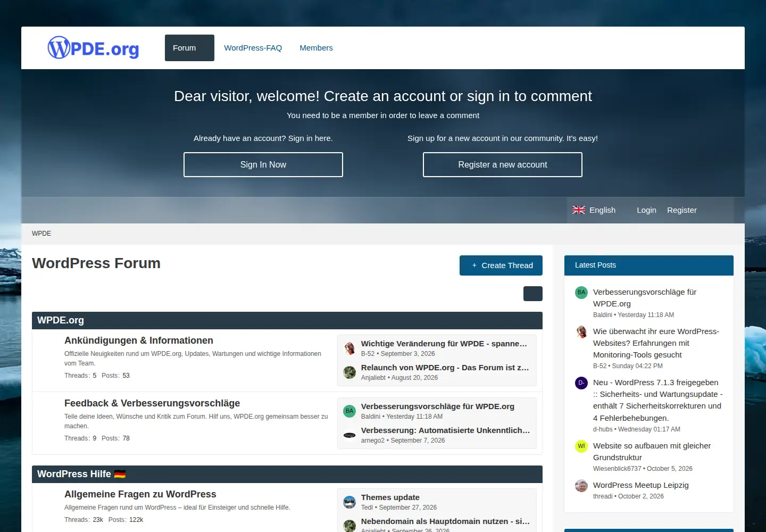The height and width of the screenshot is (532, 766).
Task: Click the WordPress Forum page heading
Action: point(96,263)
